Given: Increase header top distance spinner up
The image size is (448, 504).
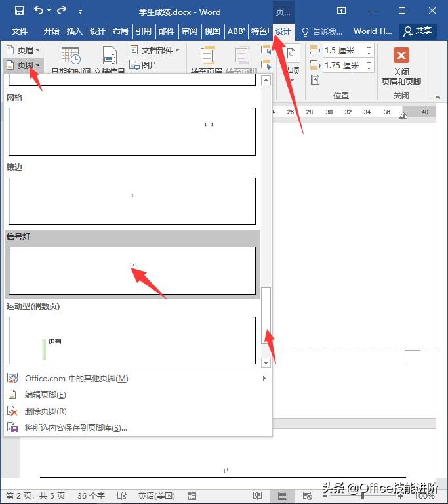Looking at the screenshot, I should point(369,47).
